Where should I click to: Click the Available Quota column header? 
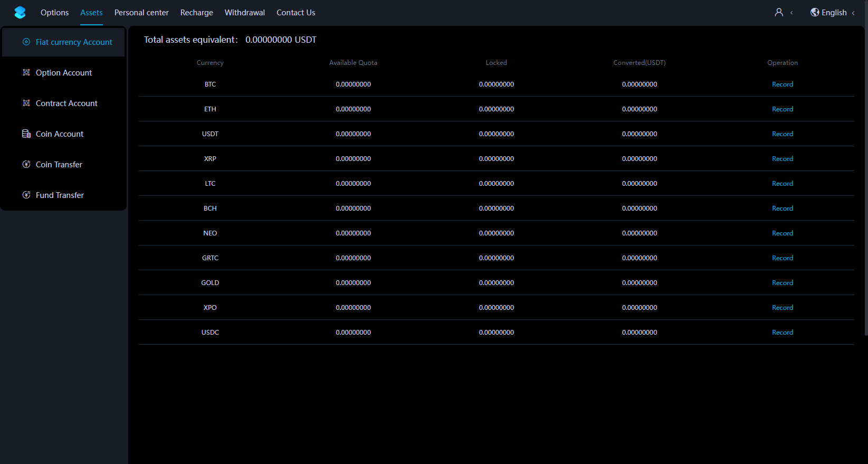coord(353,63)
